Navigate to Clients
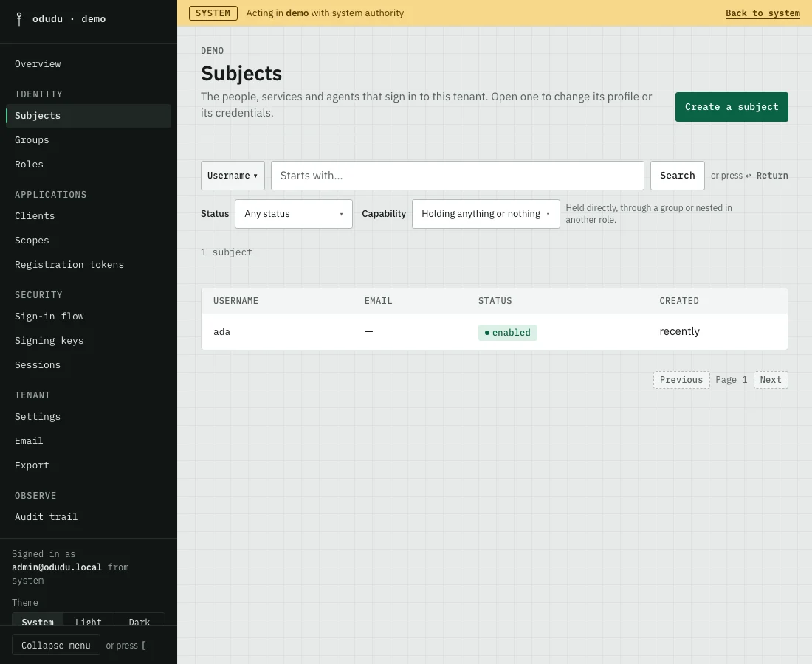This screenshot has width=812, height=664. click(x=89, y=216)
